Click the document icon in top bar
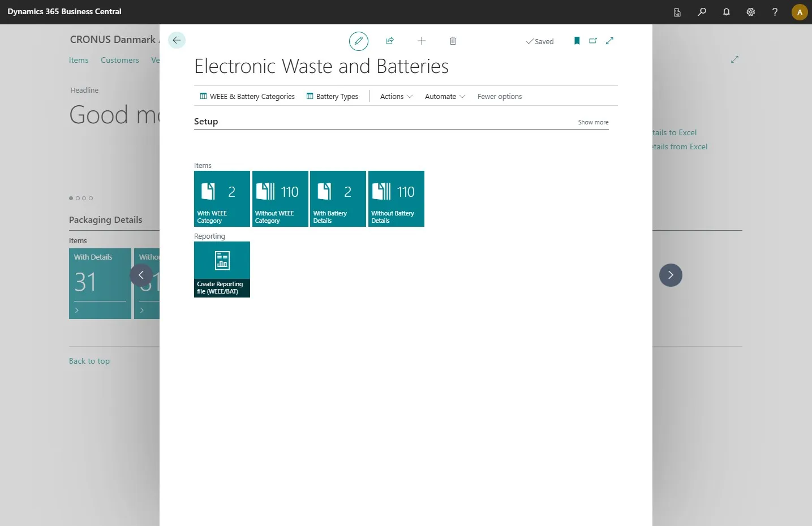Image resolution: width=812 pixels, height=526 pixels. [677, 12]
